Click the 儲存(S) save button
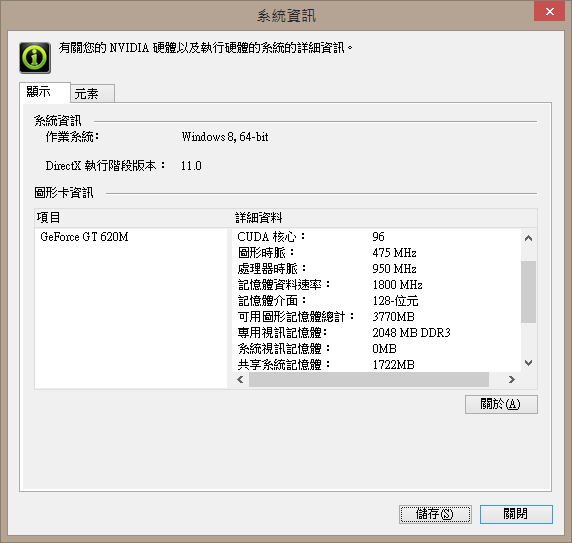 435,514
